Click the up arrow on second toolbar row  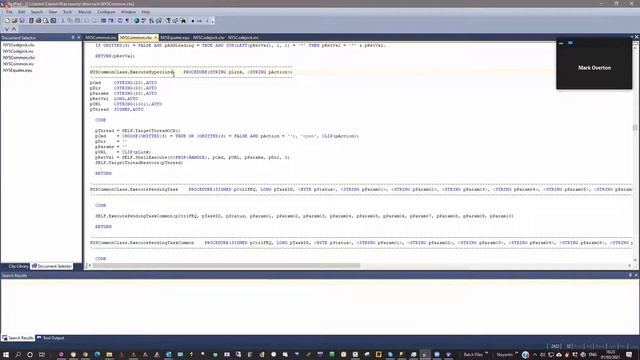click(x=14, y=29)
